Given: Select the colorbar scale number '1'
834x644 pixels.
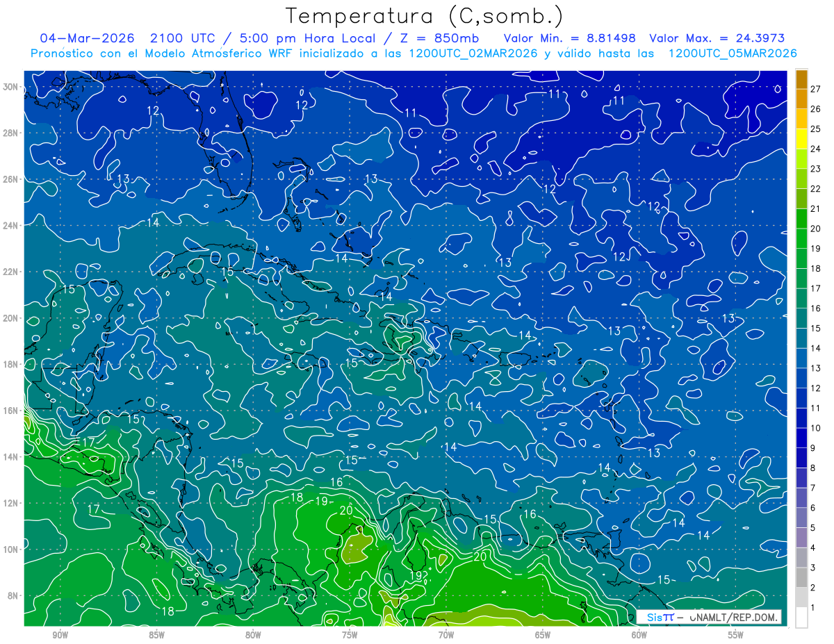Looking at the screenshot, I should [813, 608].
